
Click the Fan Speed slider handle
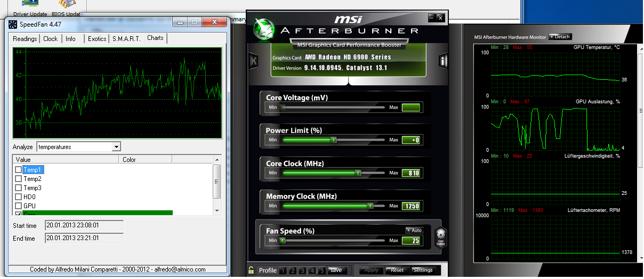coord(283,240)
